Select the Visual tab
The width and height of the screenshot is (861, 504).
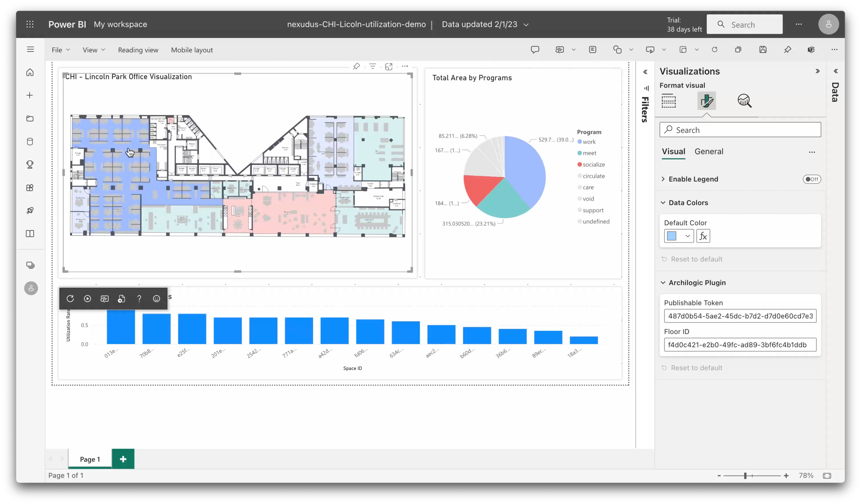673,151
